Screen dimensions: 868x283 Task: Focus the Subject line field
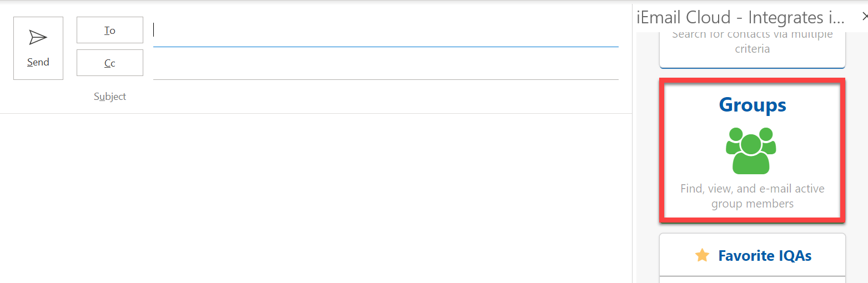pos(385,97)
